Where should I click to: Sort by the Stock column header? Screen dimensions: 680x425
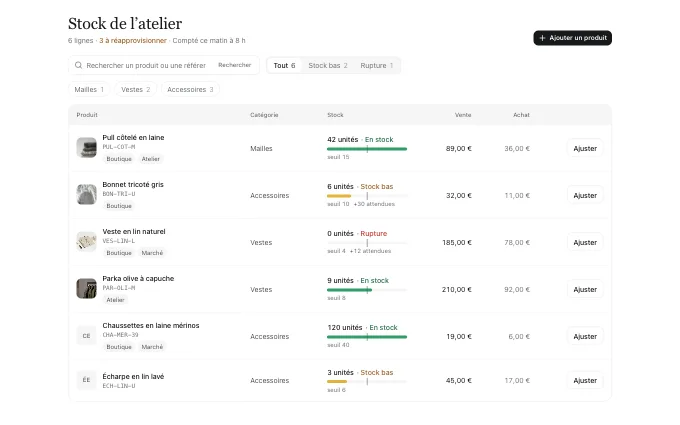pyautogui.click(x=335, y=115)
